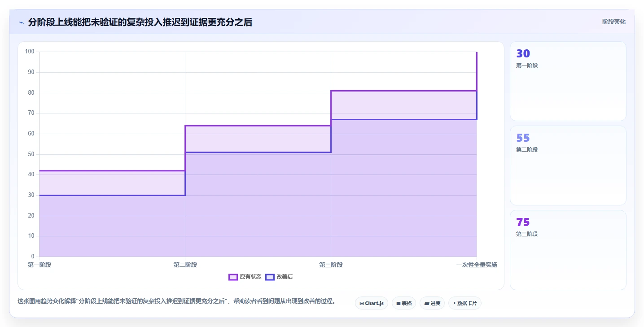The width and height of the screenshot is (644, 327).
Task: Click the 一次性全量实施 x-axis label
Action: pyautogui.click(x=477, y=265)
